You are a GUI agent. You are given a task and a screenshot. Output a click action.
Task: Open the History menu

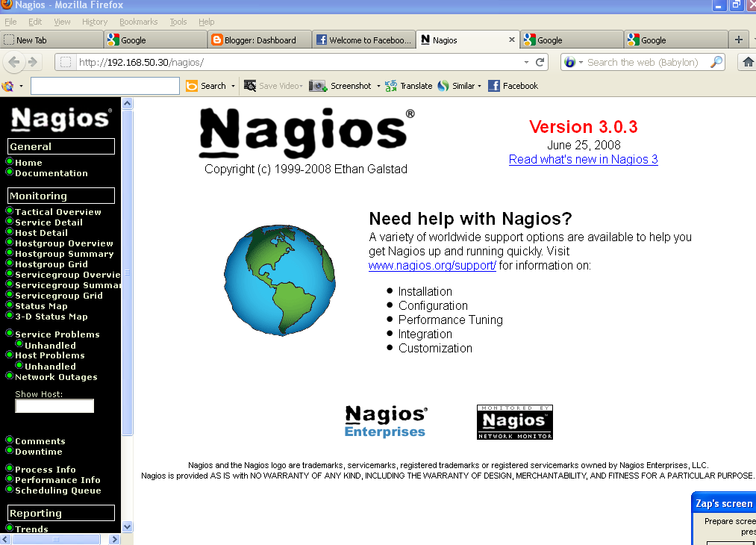(95, 22)
